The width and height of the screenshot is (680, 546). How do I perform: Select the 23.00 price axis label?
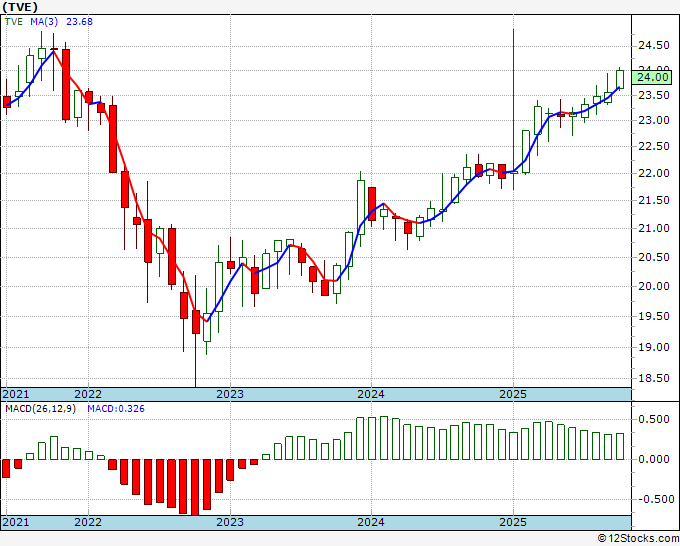coord(654,120)
